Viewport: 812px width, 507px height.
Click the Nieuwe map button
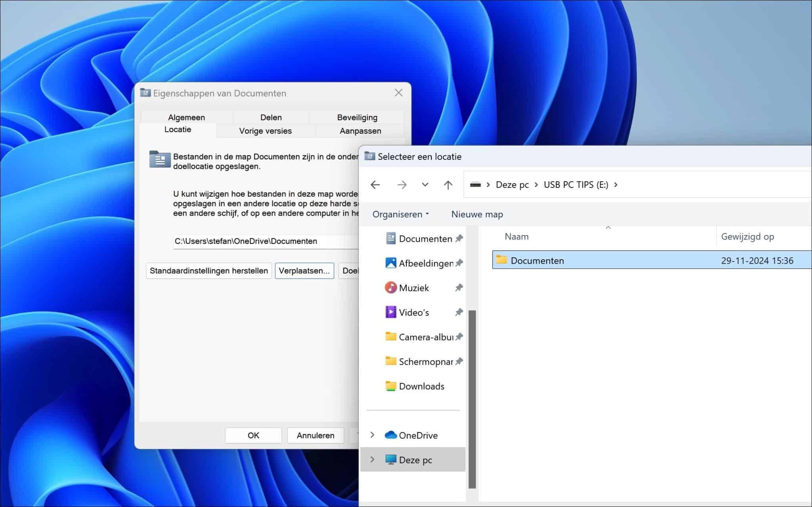pos(477,214)
